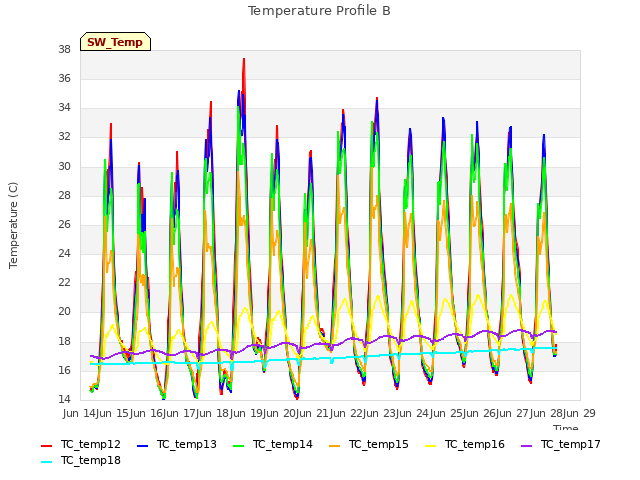Viewport: 640px width, 480px height.
Task: Click the highest red peak above 36 degrees
Action: [x=244, y=60]
